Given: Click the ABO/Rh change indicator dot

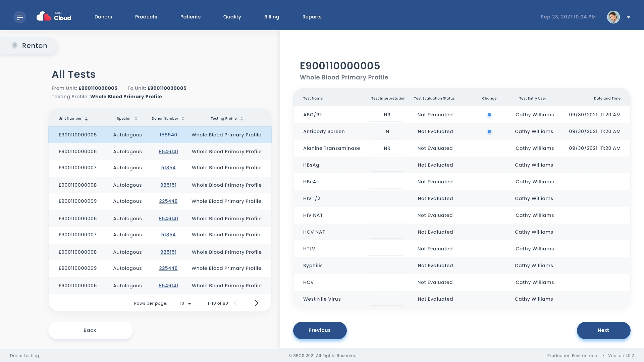Looking at the screenshot, I should 489,115.
